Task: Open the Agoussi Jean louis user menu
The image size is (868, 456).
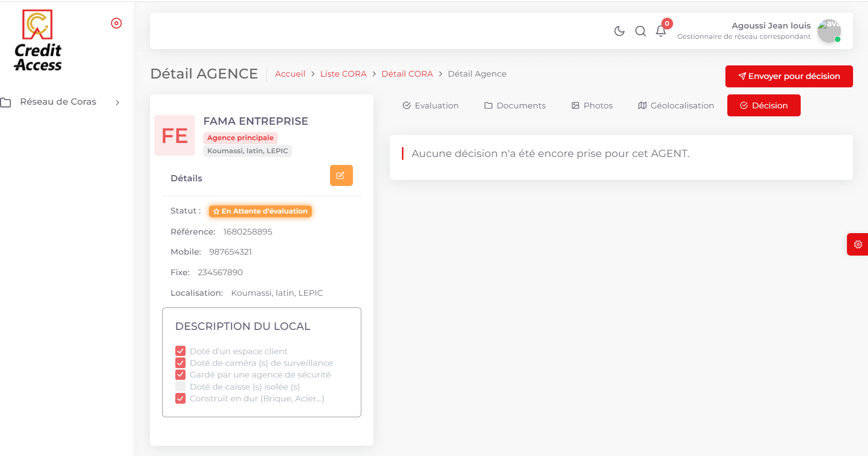Action: [771, 26]
